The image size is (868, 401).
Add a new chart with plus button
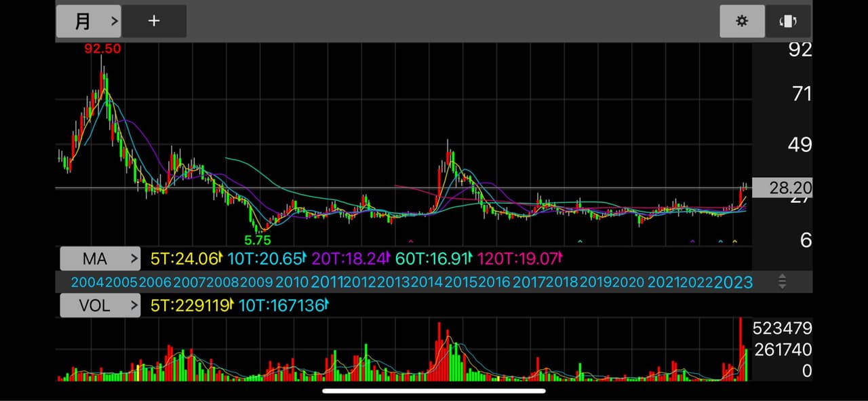[x=154, y=21]
